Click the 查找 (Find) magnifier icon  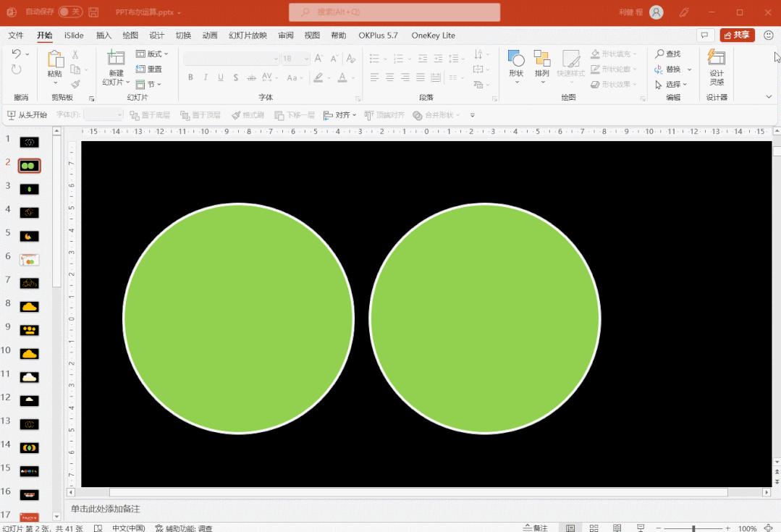pos(659,54)
